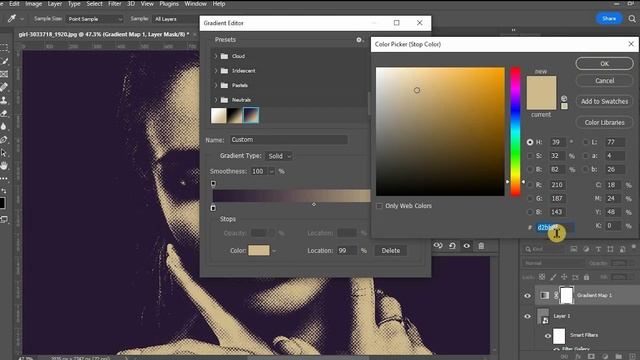
Task: Open the Sample All Layers dropdown
Action: click(x=176, y=19)
